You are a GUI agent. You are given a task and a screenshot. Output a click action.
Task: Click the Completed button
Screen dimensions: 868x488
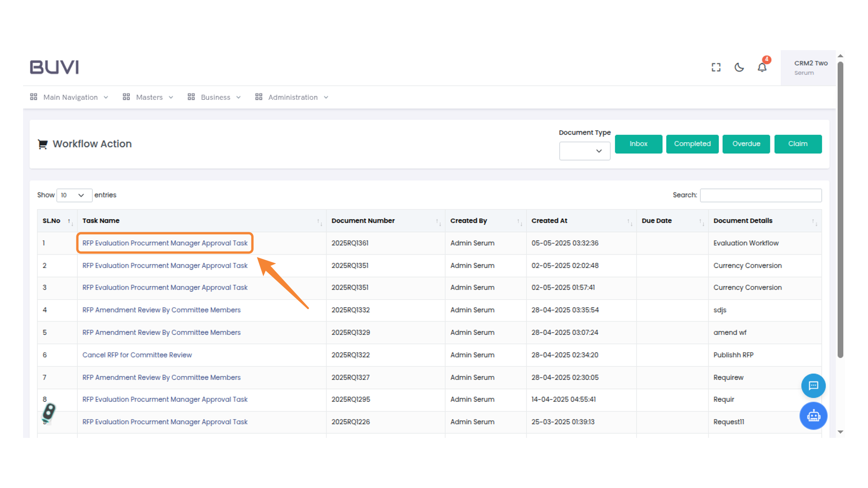pos(692,144)
